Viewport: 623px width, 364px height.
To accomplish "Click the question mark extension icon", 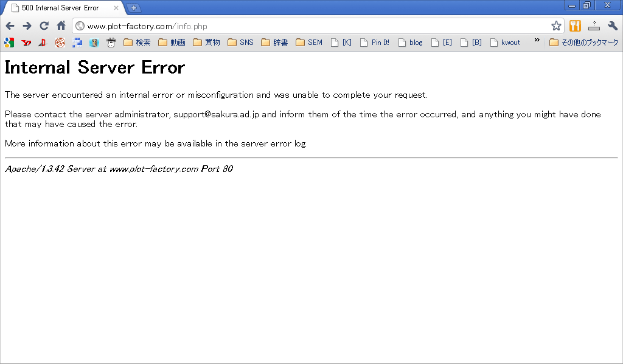I will point(594,26).
